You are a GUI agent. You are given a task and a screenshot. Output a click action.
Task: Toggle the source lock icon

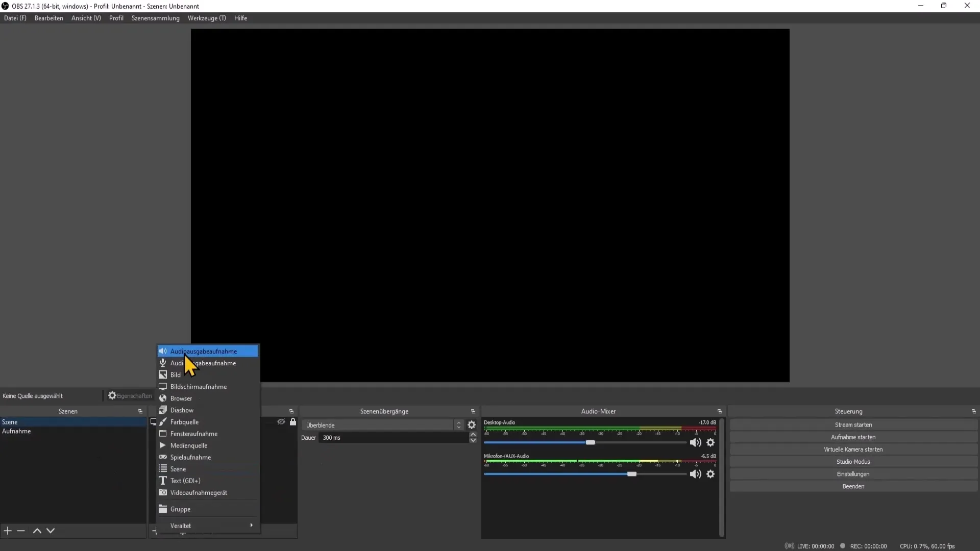(293, 422)
